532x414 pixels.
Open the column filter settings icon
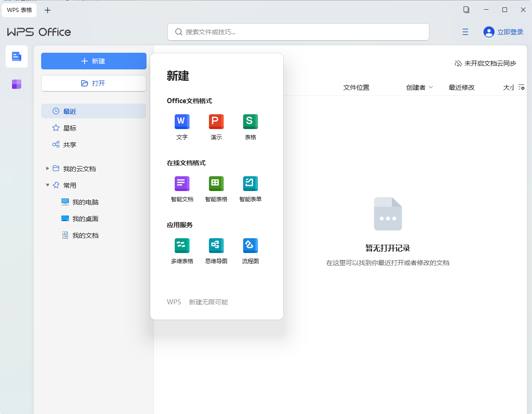tap(521, 87)
